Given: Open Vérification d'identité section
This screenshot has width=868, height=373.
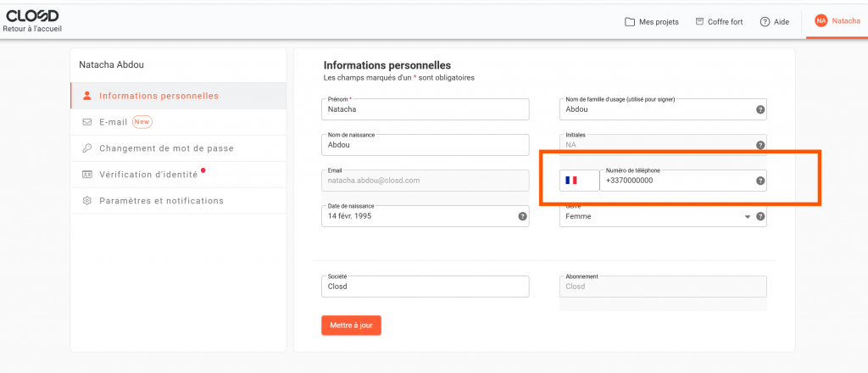Looking at the screenshot, I should [147, 175].
